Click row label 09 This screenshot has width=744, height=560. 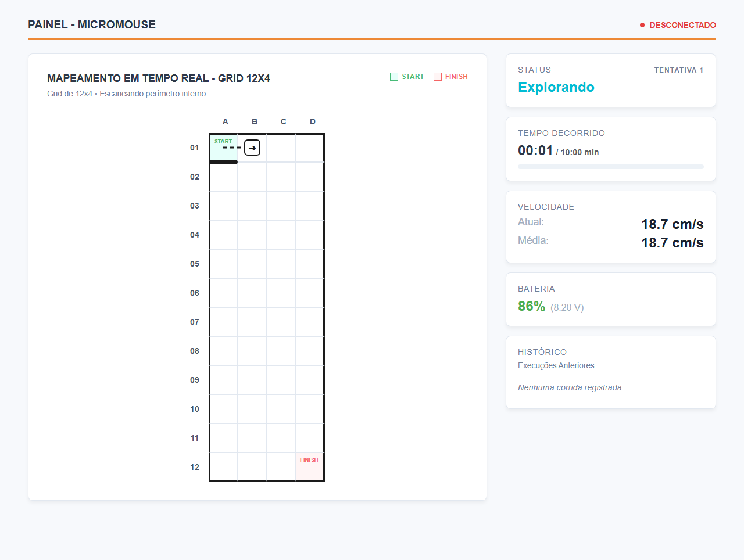pyautogui.click(x=195, y=380)
